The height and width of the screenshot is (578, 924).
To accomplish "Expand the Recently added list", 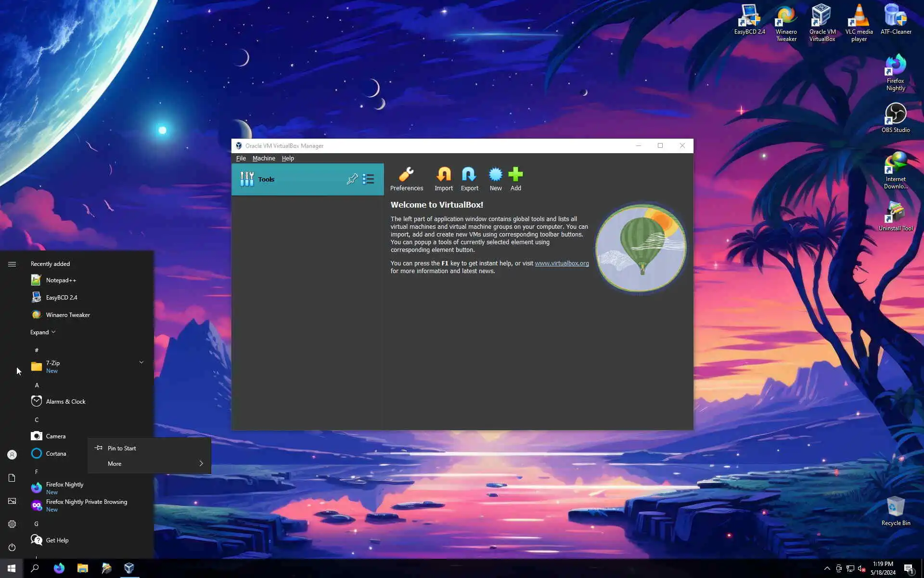I will tap(42, 332).
